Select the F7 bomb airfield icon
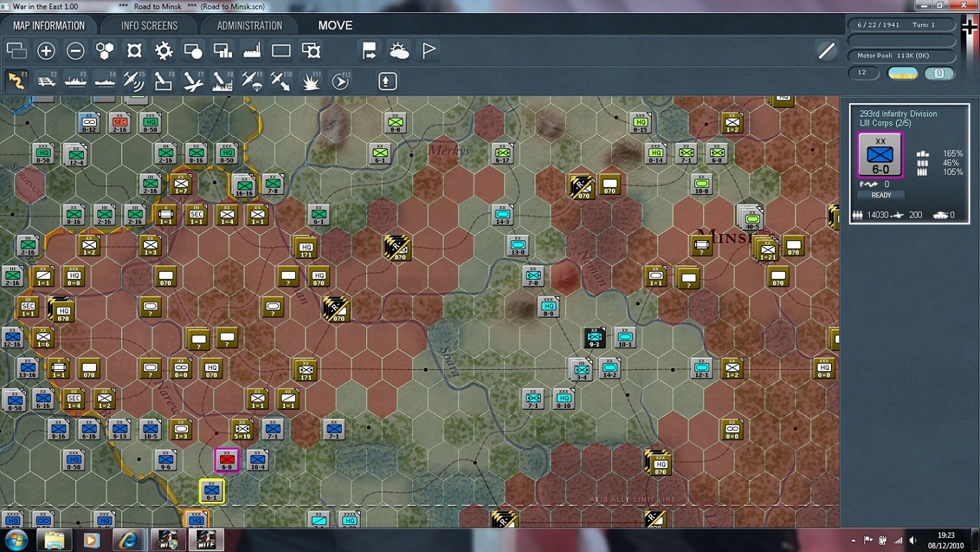The height and width of the screenshot is (552, 980). pyautogui.click(x=193, y=81)
